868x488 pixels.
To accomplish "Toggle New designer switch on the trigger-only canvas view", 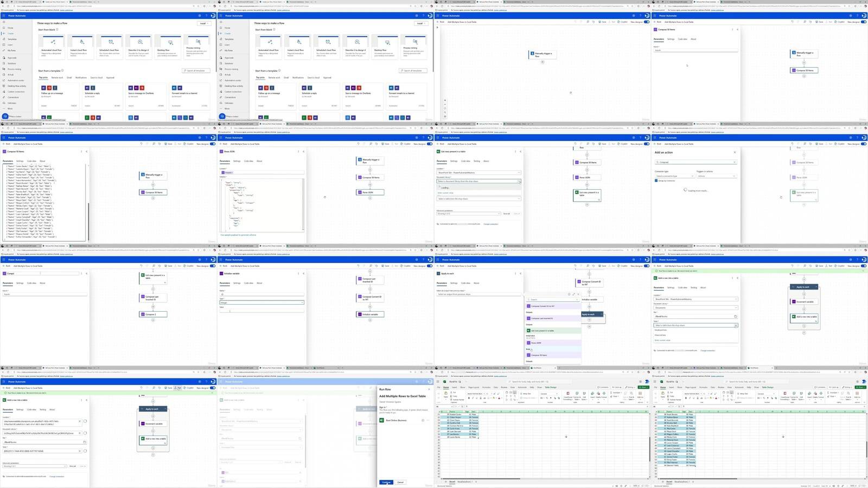I will [647, 22].
